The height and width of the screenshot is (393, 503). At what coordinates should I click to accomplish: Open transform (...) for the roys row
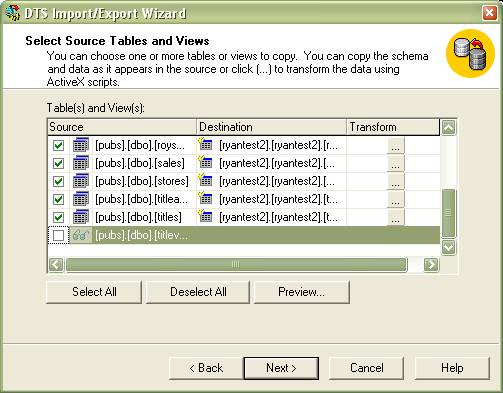click(396, 146)
